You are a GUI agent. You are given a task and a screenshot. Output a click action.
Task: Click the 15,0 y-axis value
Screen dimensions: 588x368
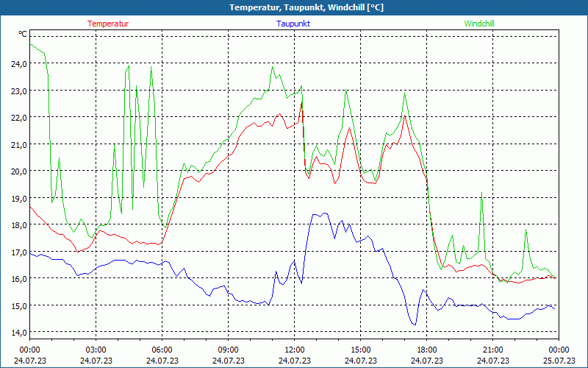coord(19,305)
